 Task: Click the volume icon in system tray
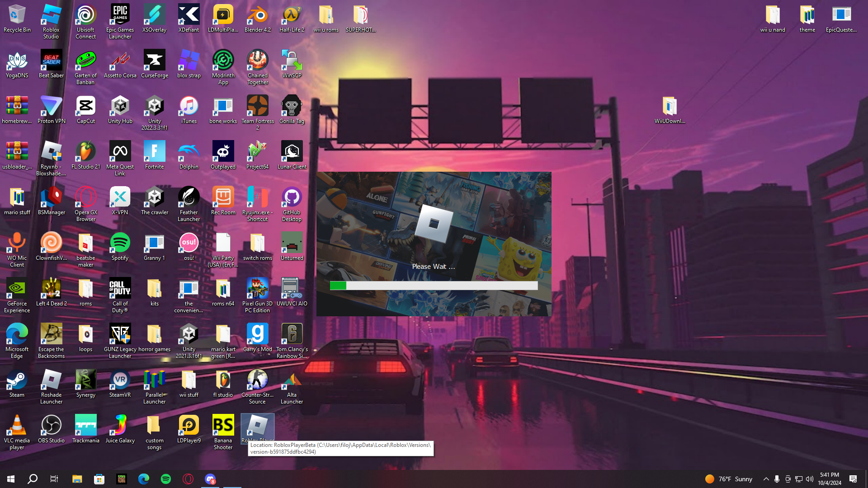[810, 479]
